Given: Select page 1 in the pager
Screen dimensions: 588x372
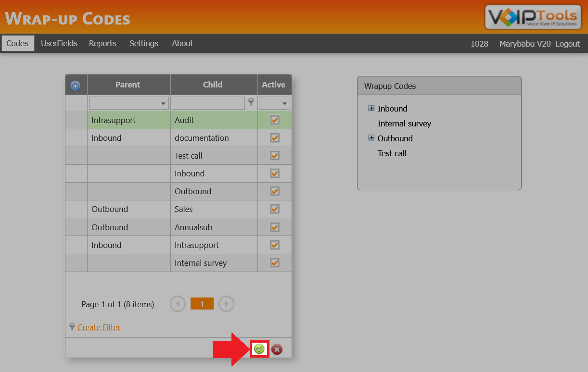Looking at the screenshot, I should [202, 303].
